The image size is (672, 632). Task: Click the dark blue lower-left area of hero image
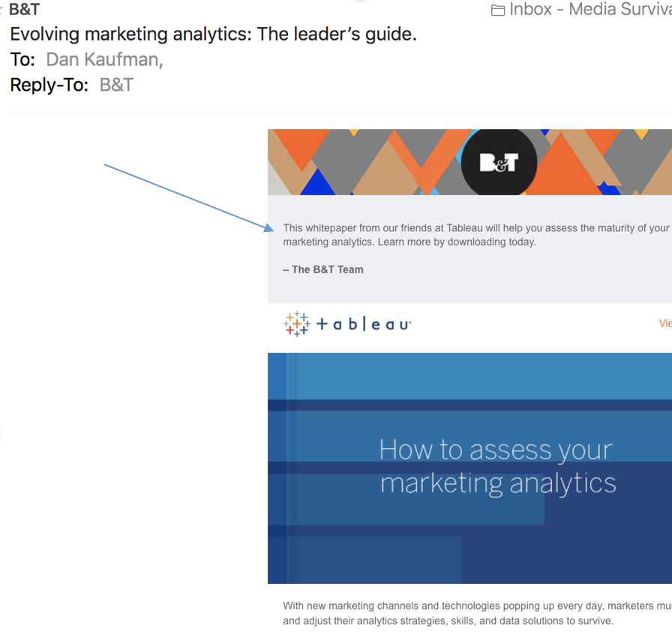360,559
